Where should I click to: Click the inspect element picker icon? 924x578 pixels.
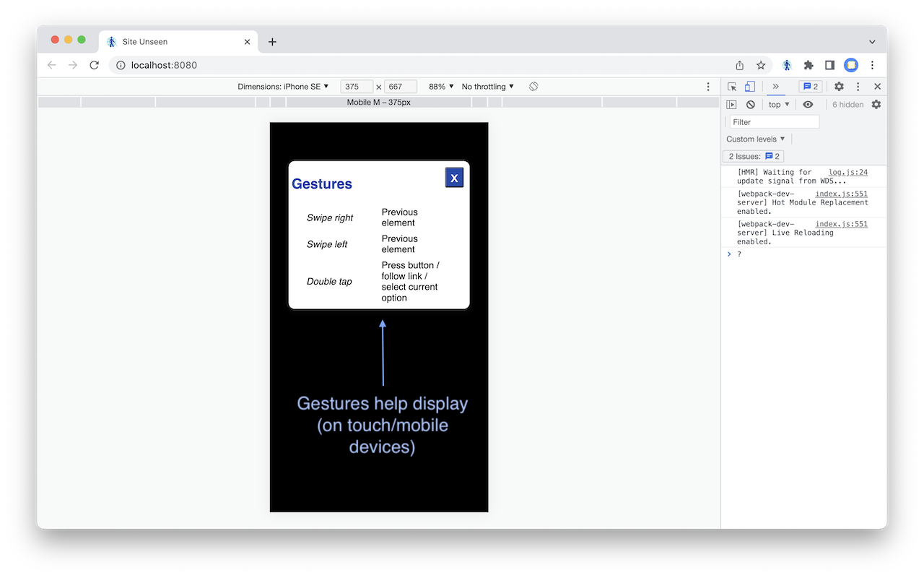pyautogui.click(x=732, y=87)
